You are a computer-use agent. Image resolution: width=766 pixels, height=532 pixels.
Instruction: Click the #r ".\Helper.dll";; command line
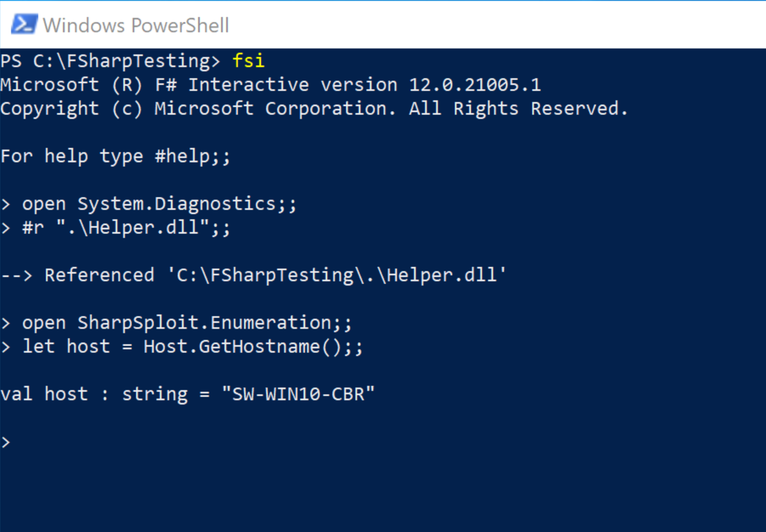(126, 228)
